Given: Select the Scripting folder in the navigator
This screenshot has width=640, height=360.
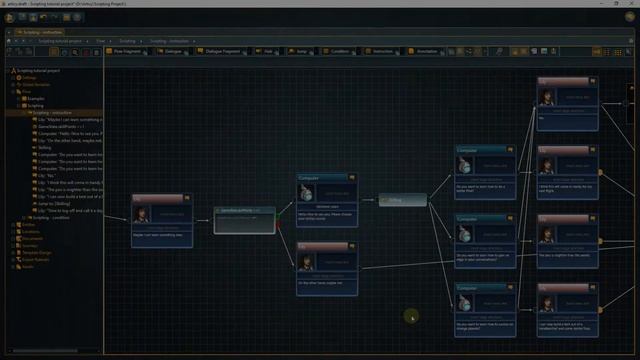Looking at the screenshot, I should coord(35,106).
